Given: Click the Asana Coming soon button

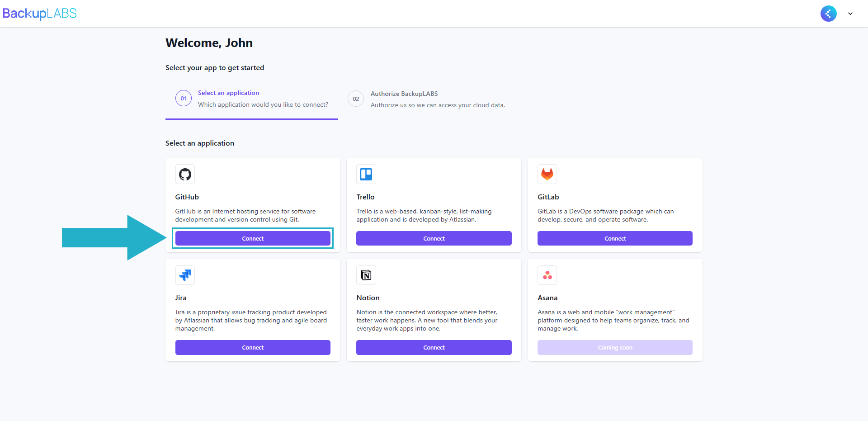Looking at the screenshot, I should tap(615, 347).
